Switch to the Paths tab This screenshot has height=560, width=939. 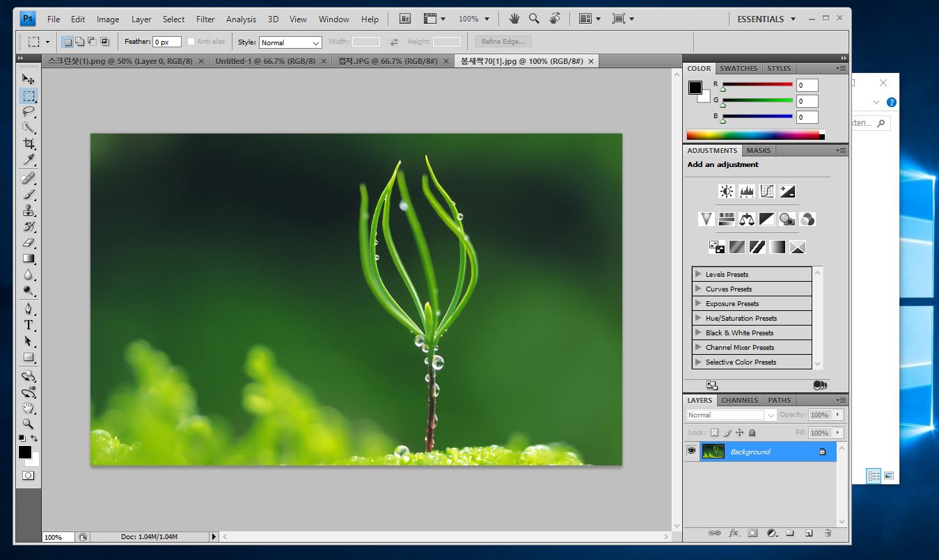click(x=780, y=400)
